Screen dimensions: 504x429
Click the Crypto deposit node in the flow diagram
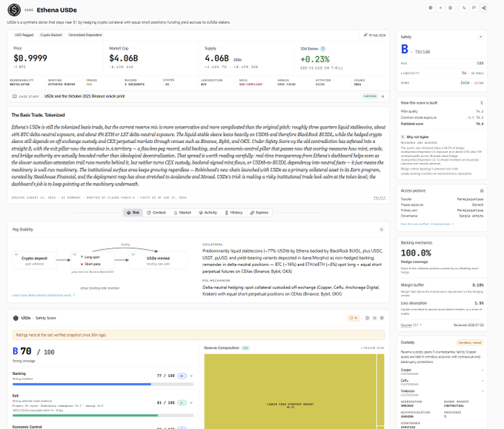(x=34, y=261)
